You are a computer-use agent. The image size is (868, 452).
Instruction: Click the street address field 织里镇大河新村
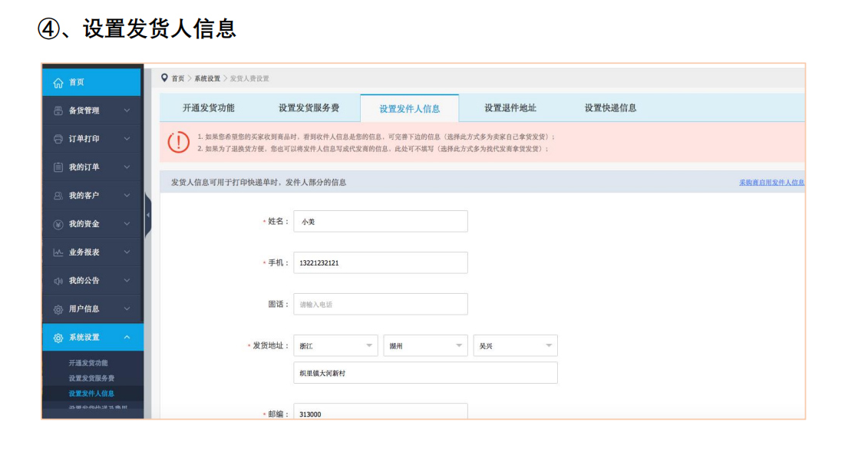425,373
